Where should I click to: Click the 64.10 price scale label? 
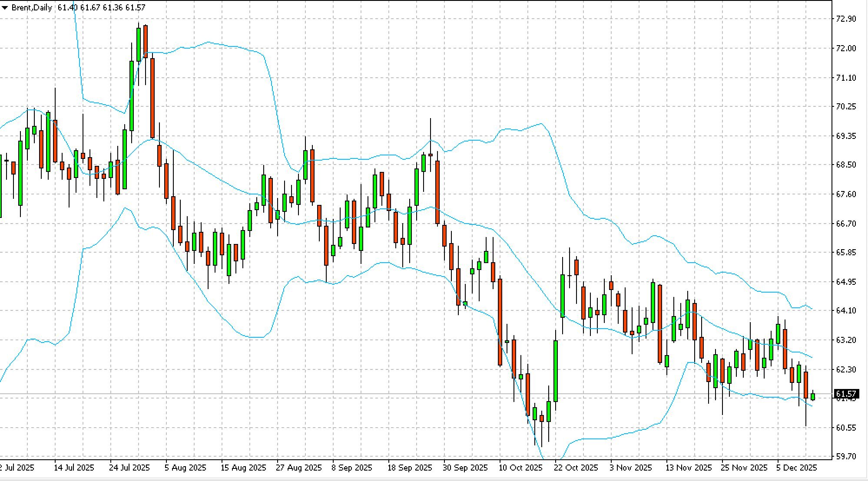point(845,310)
